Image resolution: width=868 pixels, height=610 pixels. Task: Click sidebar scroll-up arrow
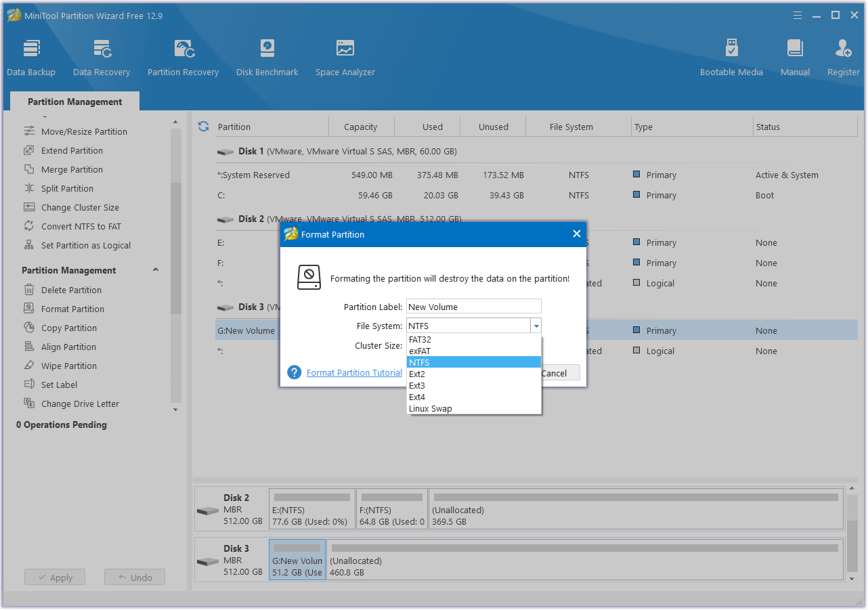click(x=175, y=123)
